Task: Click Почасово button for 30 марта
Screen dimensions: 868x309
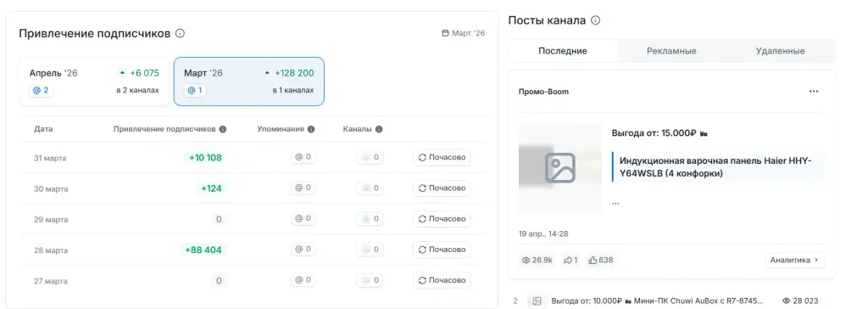Action: point(442,188)
